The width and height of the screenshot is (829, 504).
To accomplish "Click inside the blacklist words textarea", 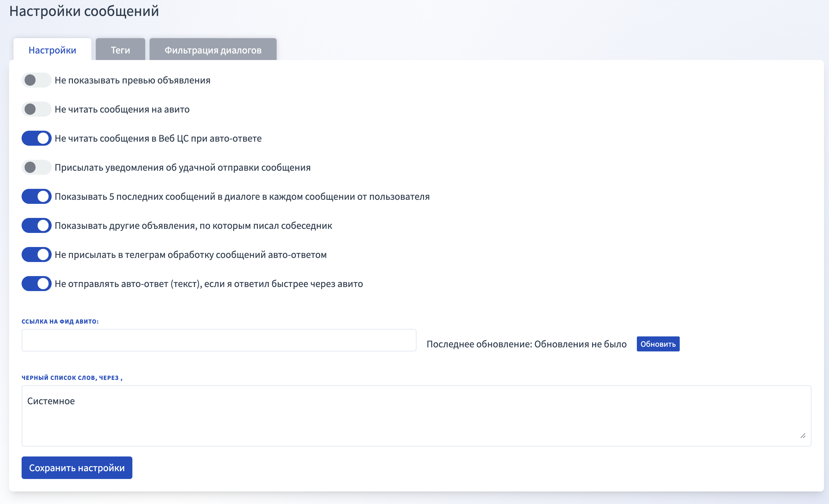I will (416, 420).
